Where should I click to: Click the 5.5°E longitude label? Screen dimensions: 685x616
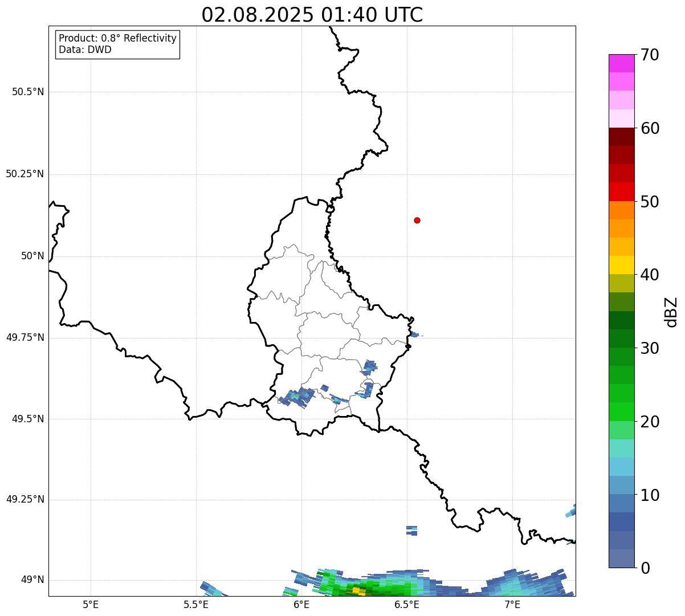click(196, 605)
